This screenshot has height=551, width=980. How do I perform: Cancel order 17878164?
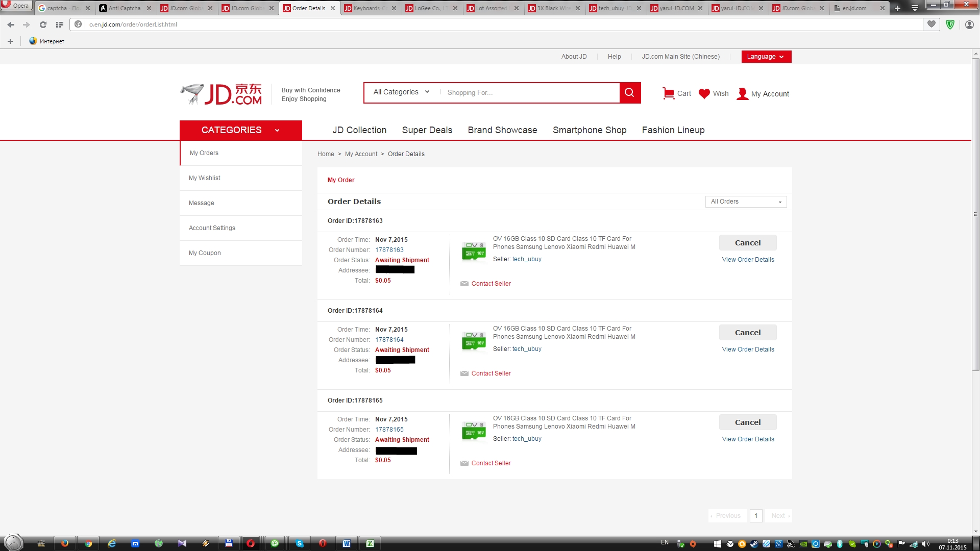point(748,333)
